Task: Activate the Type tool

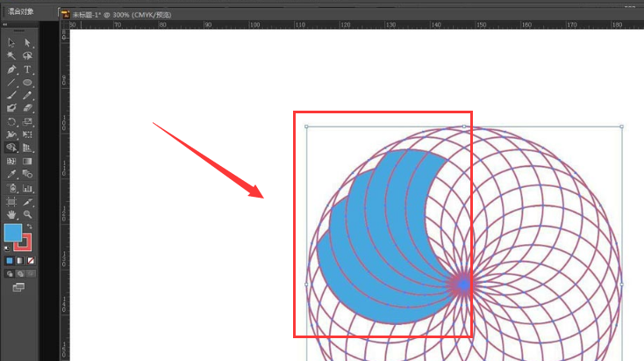Action: coord(27,69)
